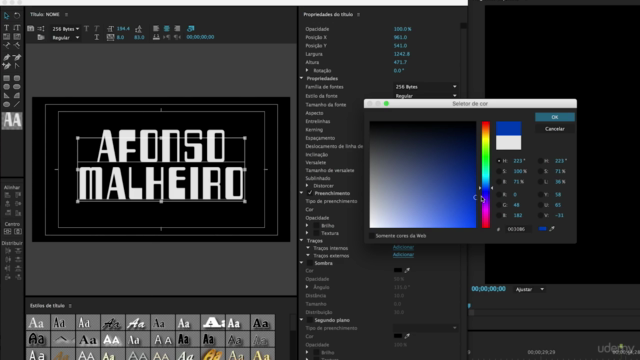Select the horizontal Type tool

pyautogui.click(x=7, y=28)
